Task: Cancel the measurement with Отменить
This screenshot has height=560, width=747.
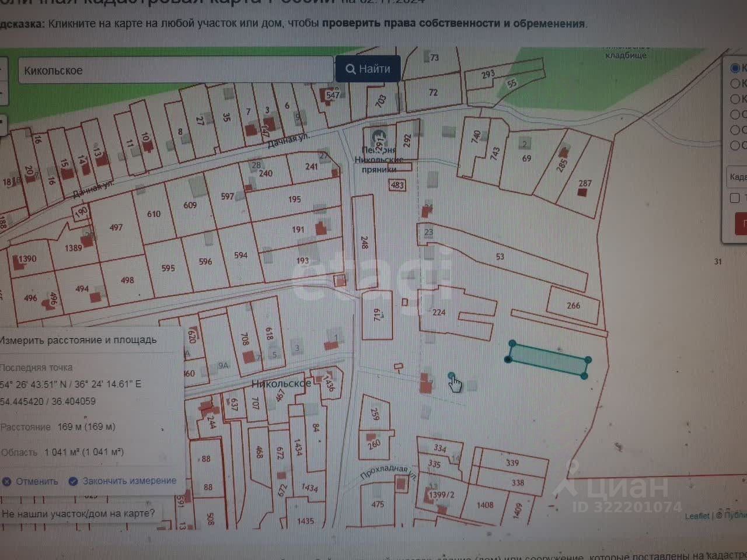Action: point(30,481)
